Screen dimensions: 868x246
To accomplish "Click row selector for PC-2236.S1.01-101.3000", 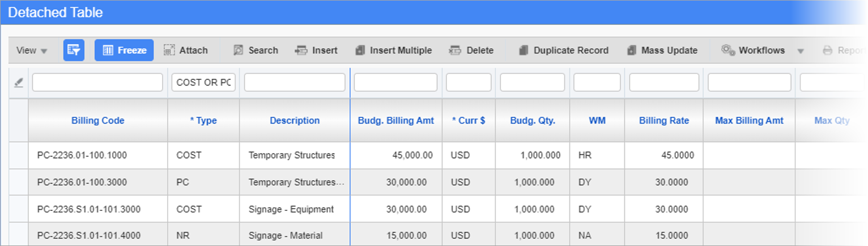I will pyautogui.click(x=19, y=209).
